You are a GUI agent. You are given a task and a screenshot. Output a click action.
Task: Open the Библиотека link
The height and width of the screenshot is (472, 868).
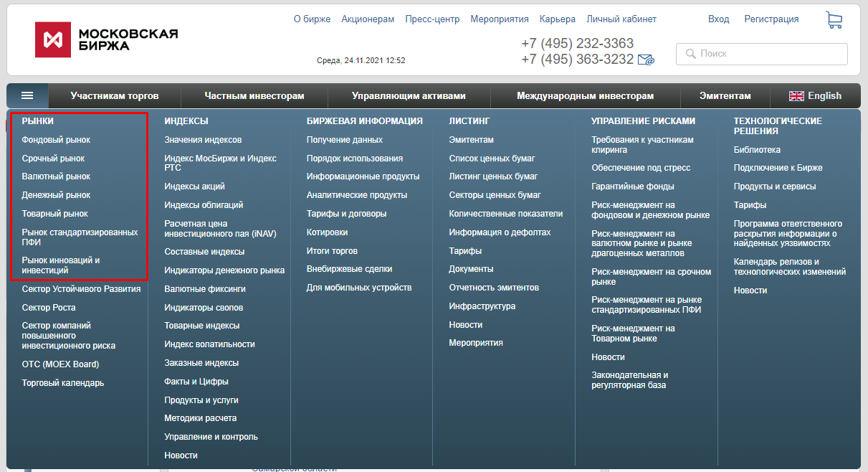point(757,150)
